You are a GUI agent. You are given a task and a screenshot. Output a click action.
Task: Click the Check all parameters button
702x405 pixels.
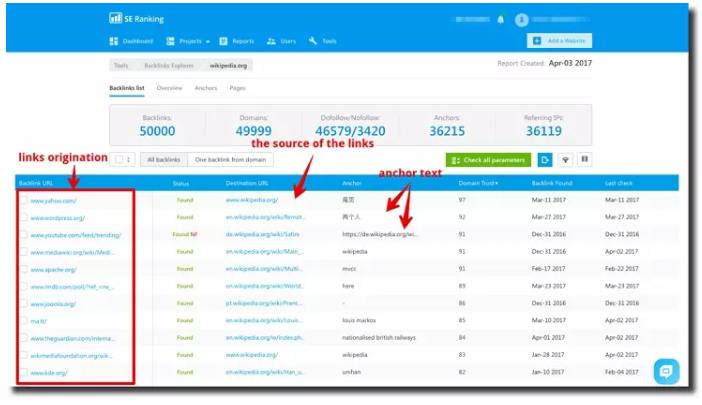(x=488, y=159)
